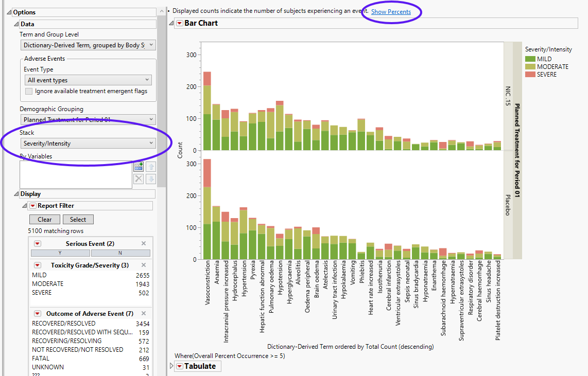Click the MODERATE legend color swatch

[x=530, y=67]
